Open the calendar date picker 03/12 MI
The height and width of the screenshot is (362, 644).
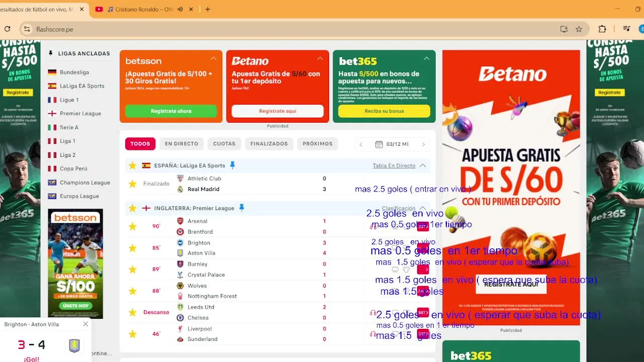392,144
